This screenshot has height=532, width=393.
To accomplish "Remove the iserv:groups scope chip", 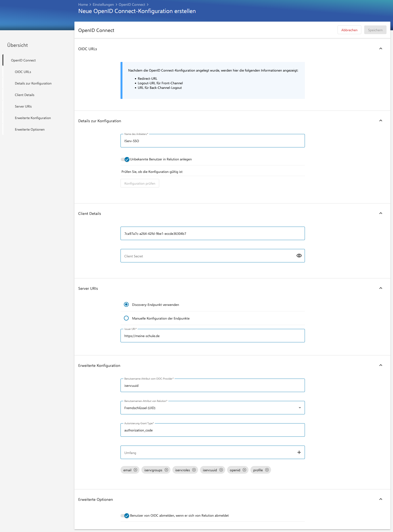I will click(x=166, y=470).
